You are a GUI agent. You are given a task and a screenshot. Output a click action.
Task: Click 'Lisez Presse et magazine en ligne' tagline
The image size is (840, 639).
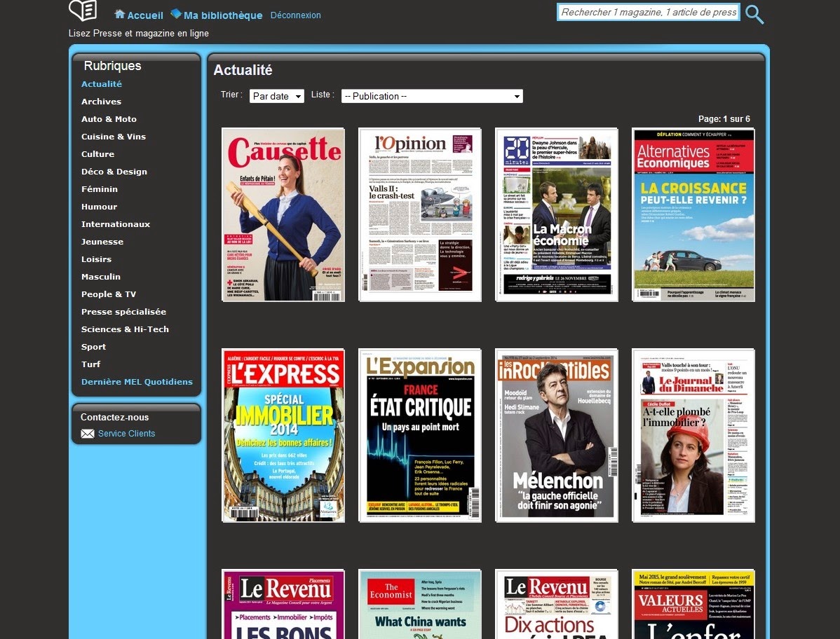139,33
